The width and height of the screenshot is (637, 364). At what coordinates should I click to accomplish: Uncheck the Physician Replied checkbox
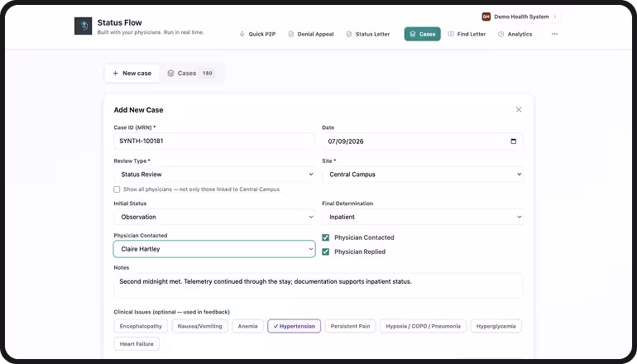(x=325, y=251)
